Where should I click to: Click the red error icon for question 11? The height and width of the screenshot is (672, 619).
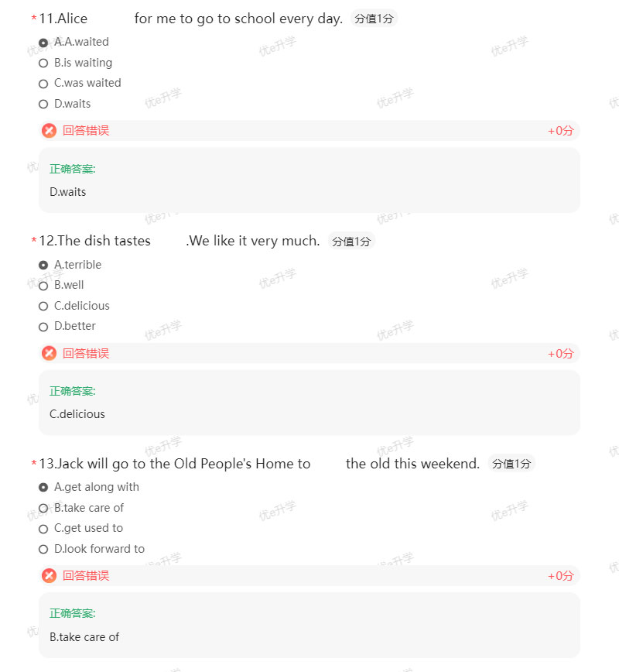pyautogui.click(x=49, y=130)
